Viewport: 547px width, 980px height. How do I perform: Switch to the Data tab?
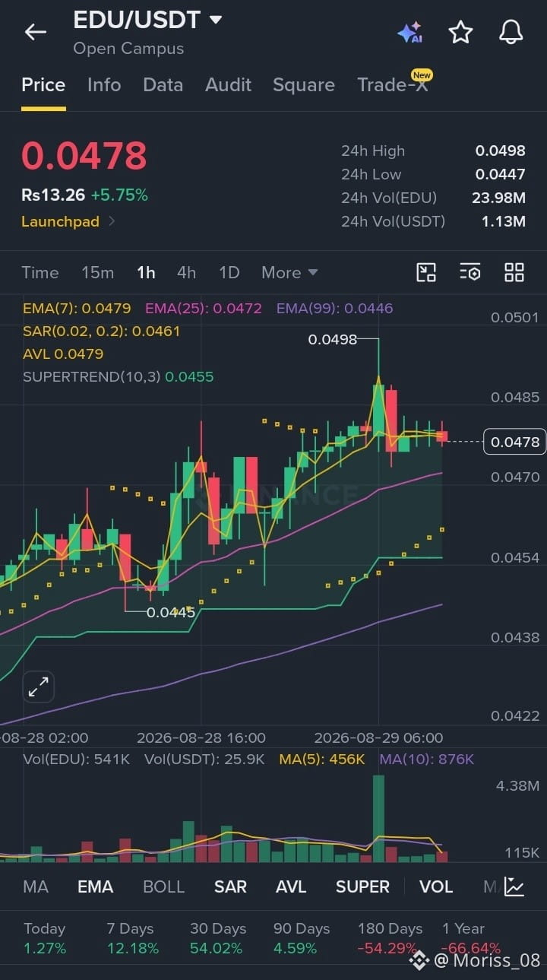click(x=163, y=85)
